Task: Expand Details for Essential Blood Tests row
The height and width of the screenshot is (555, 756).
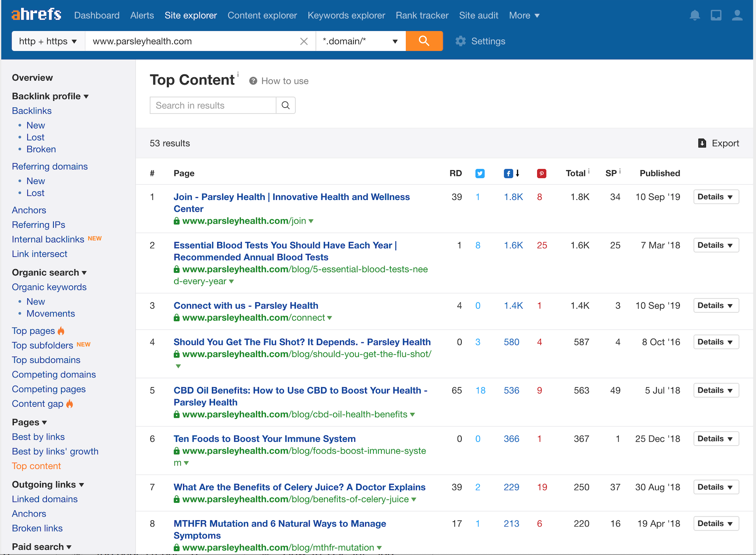Action: click(716, 245)
